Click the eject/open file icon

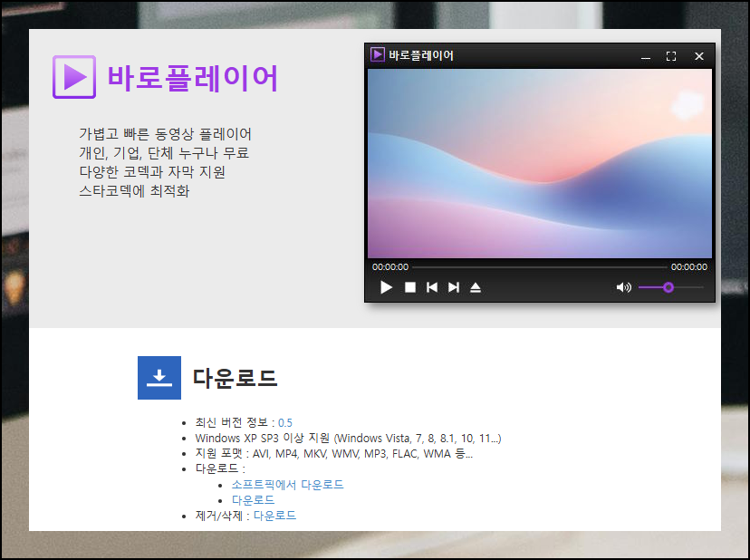[x=475, y=287]
